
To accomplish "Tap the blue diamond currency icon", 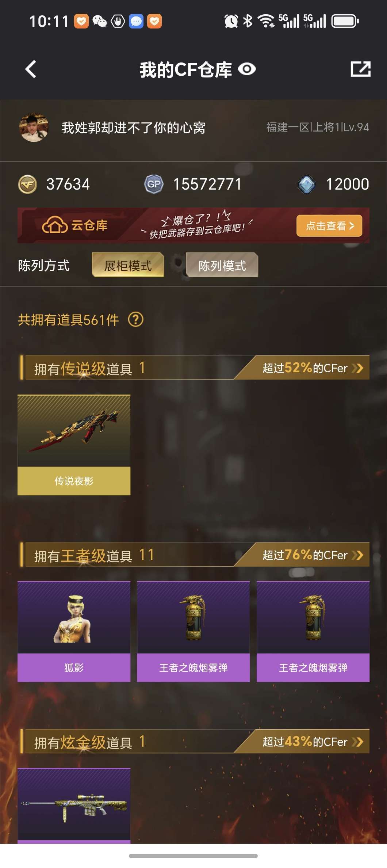I will 307,184.
